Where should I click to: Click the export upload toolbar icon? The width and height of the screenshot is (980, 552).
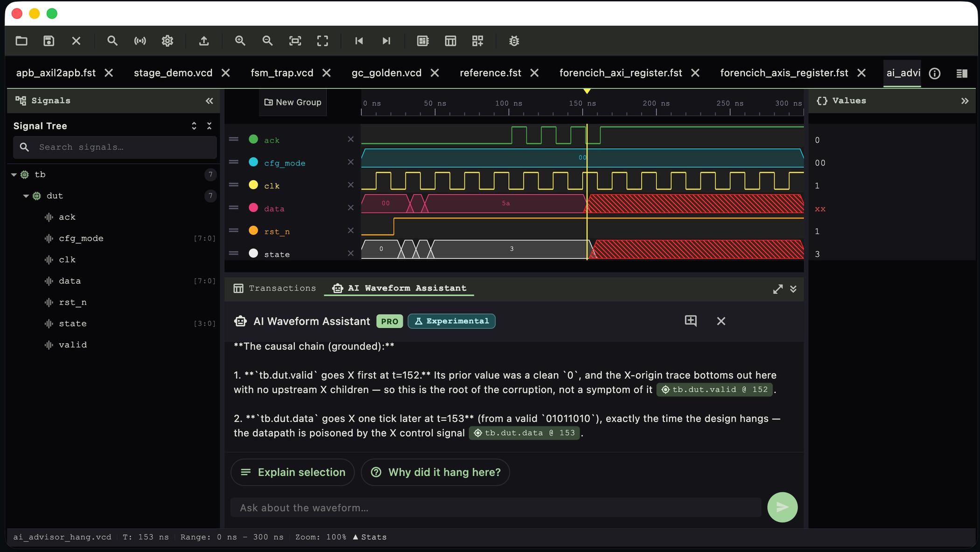[x=204, y=41]
